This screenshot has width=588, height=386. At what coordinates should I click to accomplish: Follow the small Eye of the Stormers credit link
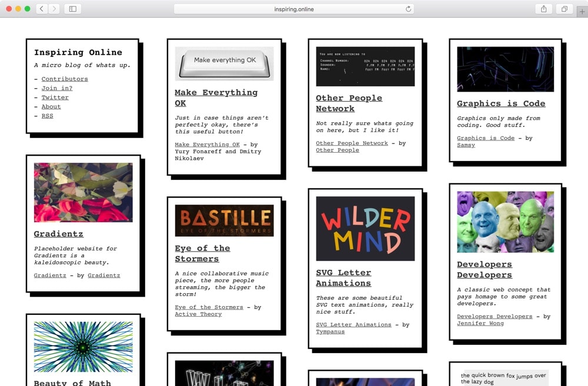click(x=209, y=307)
